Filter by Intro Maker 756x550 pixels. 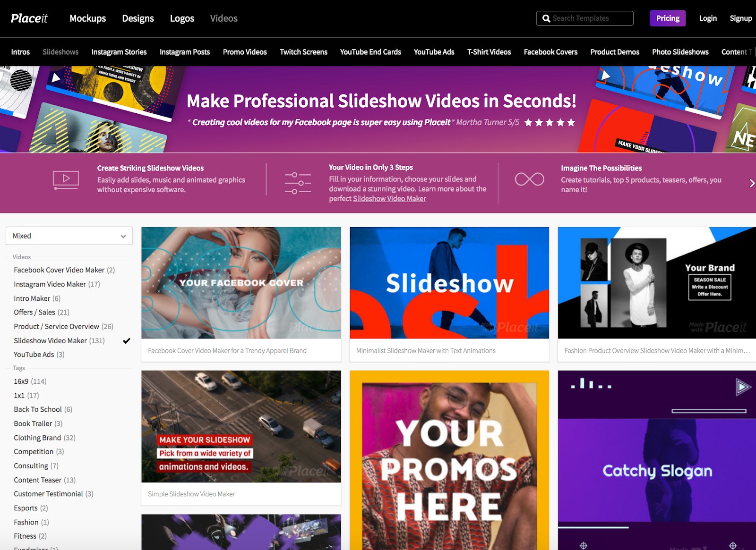pos(37,298)
